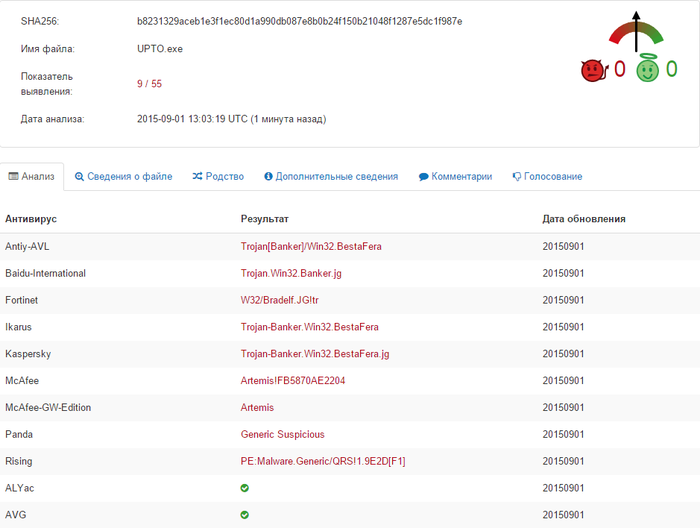Click the Ikarus antivirus name

tap(18, 327)
